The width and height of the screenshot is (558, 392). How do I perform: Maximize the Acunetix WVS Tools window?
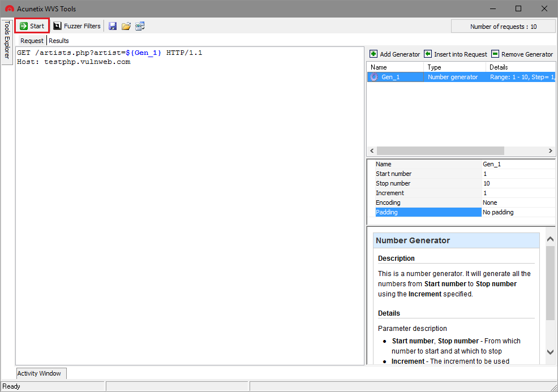tap(518, 8)
